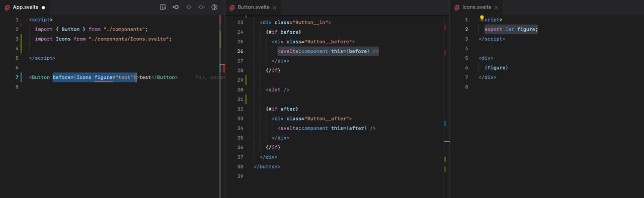Click the blame annotation "You, secon" text
Viewport: 644px width, 198px height.
210,77
